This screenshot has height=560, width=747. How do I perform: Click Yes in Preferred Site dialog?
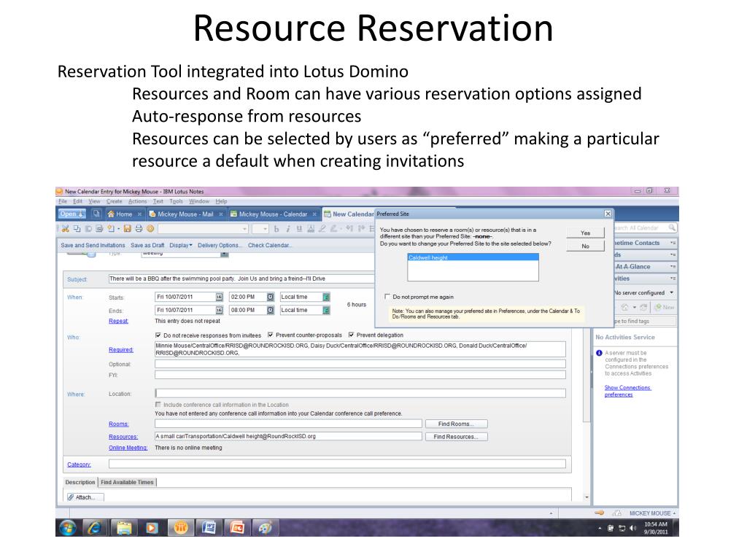tap(586, 233)
